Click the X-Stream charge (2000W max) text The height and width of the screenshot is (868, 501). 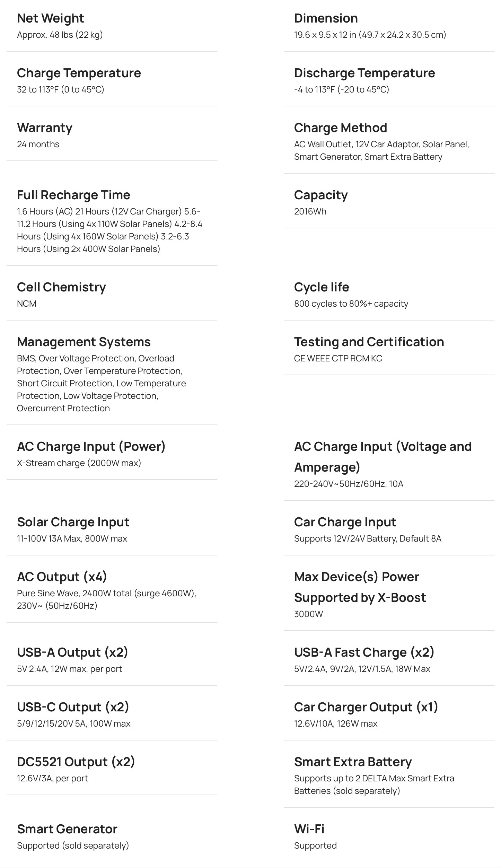[79, 463]
